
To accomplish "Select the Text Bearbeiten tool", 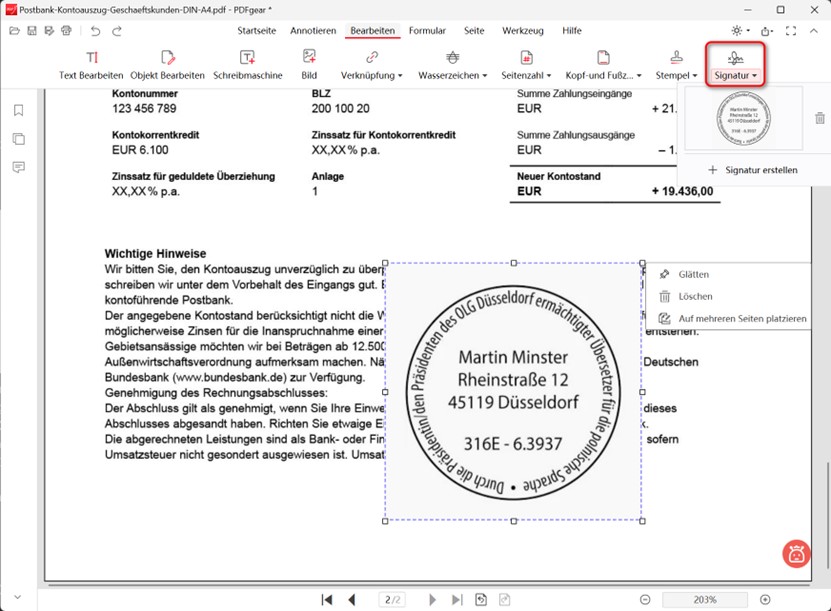I will click(x=91, y=65).
